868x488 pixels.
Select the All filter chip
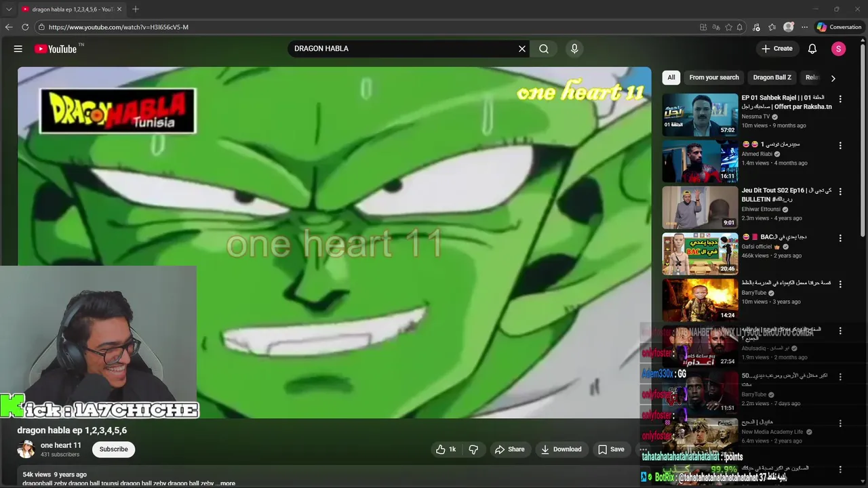tap(671, 77)
